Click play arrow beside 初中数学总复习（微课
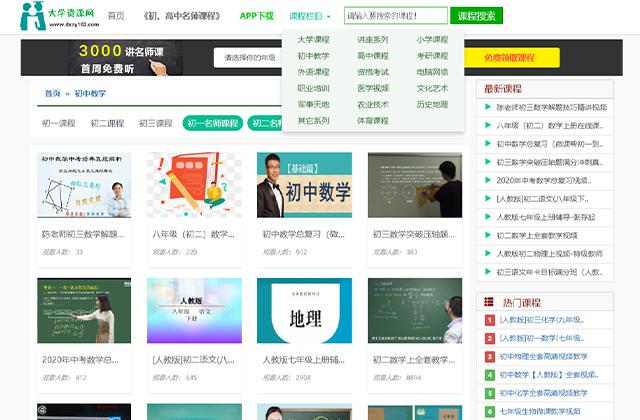This screenshot has width=640, height=420. click(x=487, y=144)
